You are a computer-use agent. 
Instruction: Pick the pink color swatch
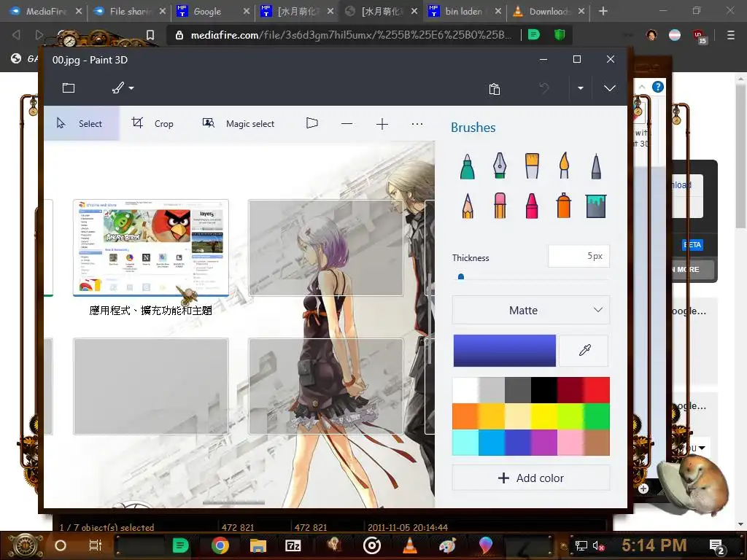tap(570, 443)
